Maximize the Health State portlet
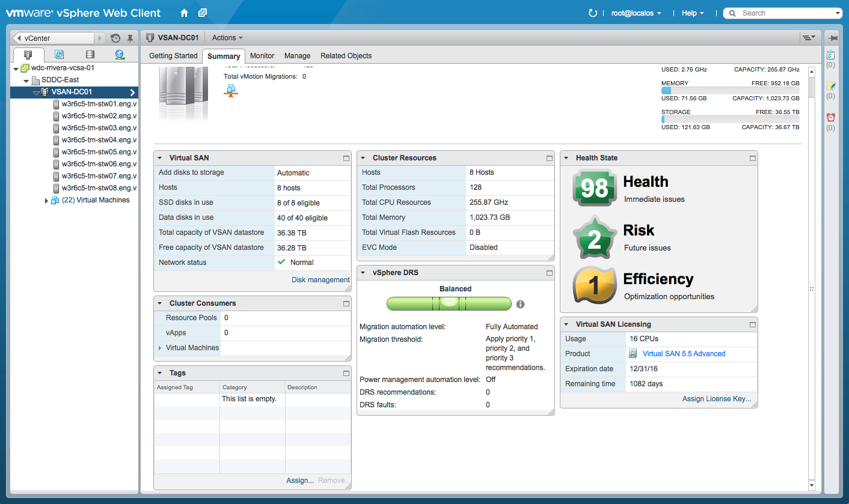 pyautogui.click(x=753, y=158)
